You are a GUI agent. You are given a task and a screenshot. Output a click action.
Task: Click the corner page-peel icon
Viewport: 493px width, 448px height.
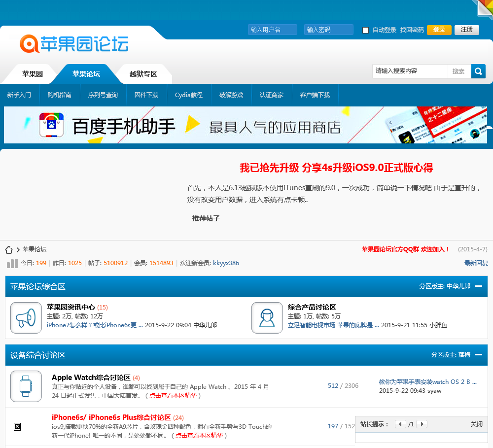pos(485,7)
